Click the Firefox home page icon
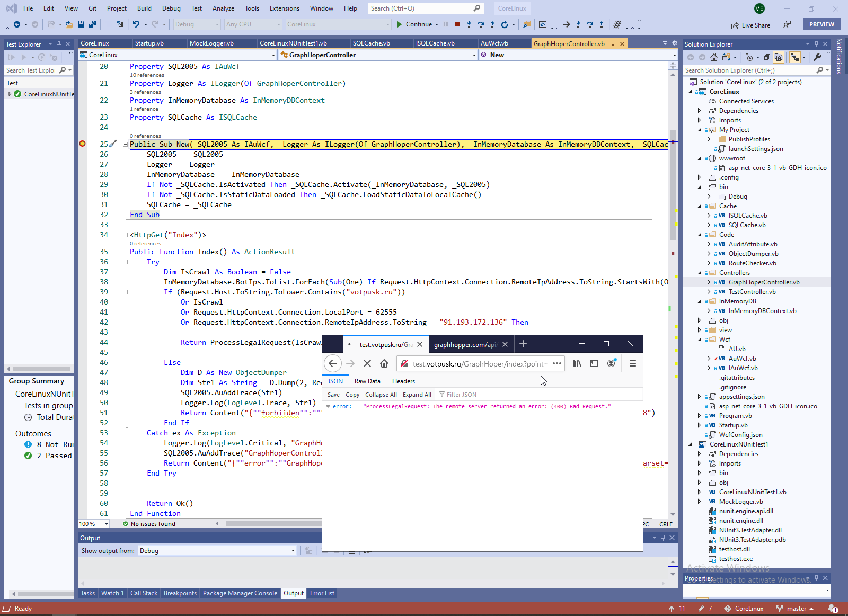This screenshot has height=616, width=848. [x=384, y=363]
